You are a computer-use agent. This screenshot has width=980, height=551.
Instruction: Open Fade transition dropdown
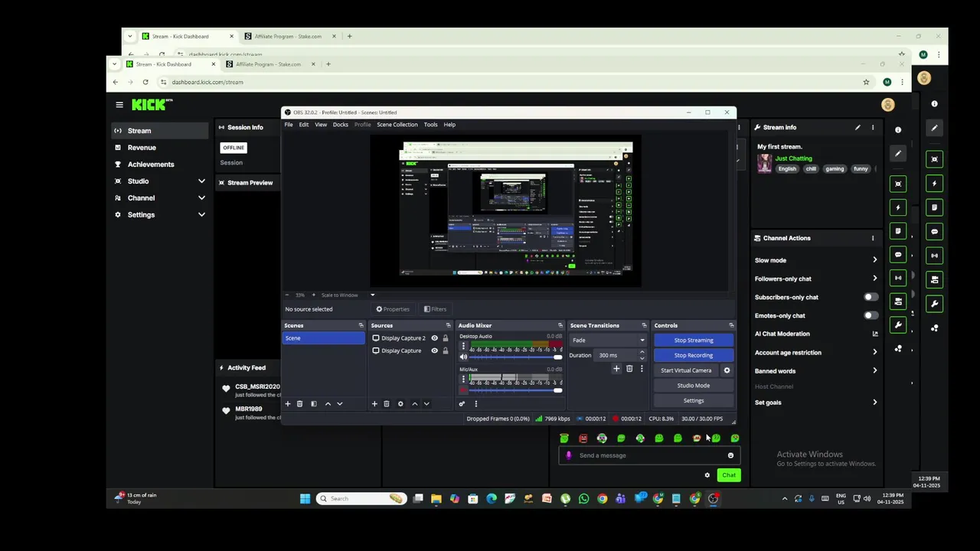click(x=609, y=341)
